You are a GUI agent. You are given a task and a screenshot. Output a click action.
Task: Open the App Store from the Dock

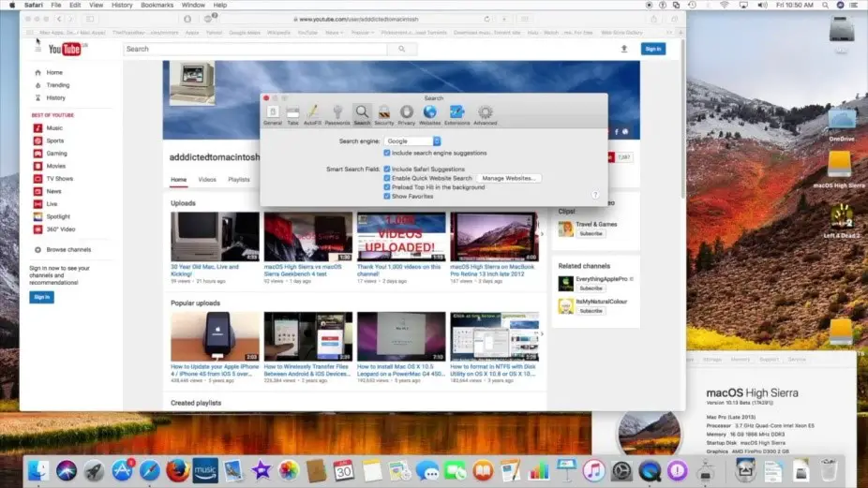pos(122,471)
